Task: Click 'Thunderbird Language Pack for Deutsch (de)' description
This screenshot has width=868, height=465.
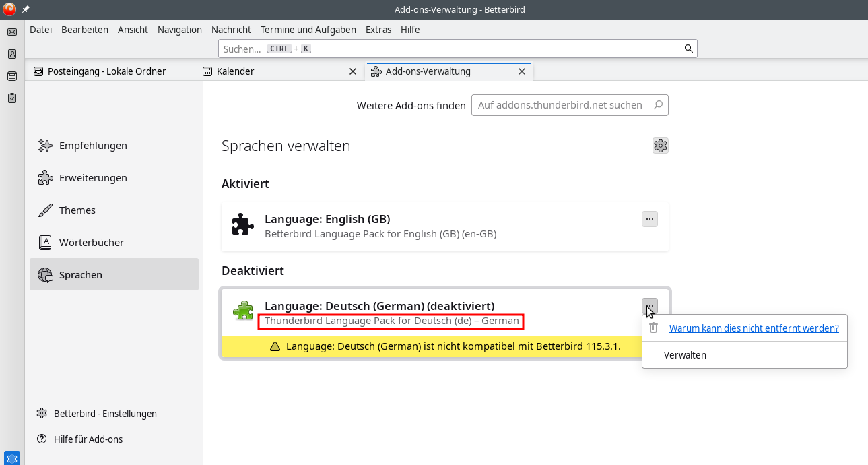Action: point(391,321)
